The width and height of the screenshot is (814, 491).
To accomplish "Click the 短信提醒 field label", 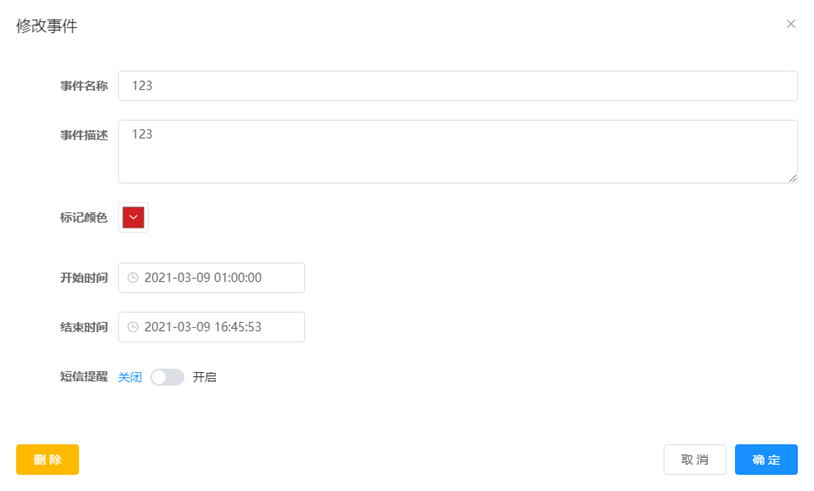I will tap(84, 376).
